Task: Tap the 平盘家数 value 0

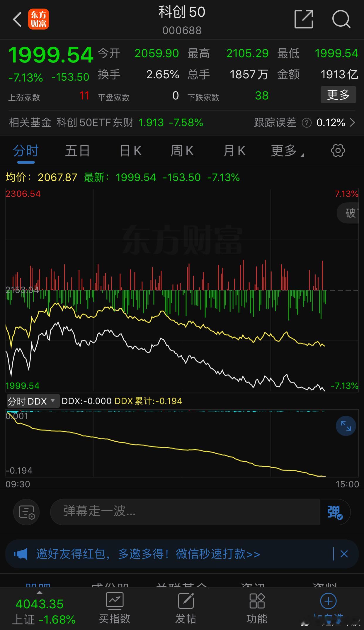Action: click(x=176, y=96)
